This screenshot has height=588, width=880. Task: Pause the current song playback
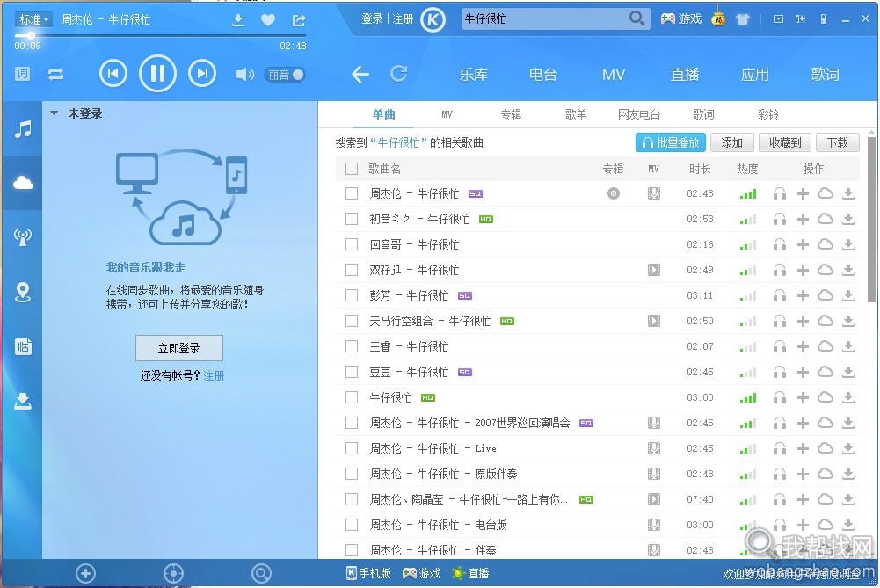tap(157, 74)
